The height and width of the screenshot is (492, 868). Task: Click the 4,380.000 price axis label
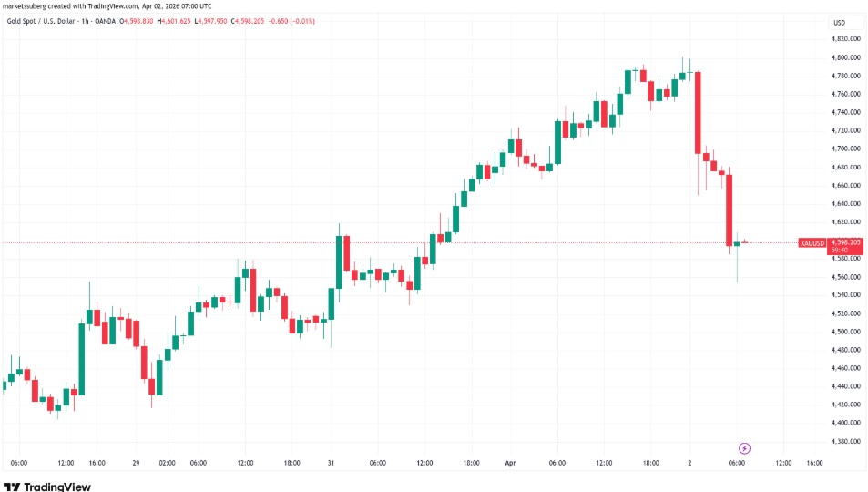click(x=846, y=441)
